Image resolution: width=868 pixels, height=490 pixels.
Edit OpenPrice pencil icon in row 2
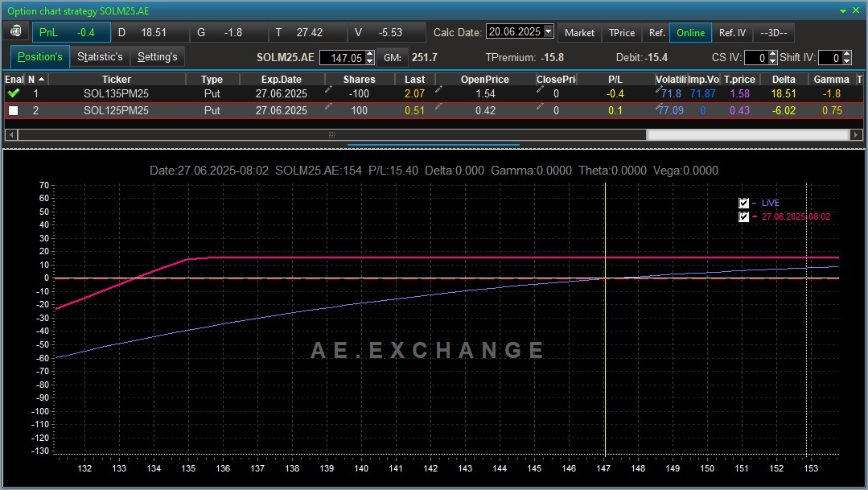coord(439,105)
